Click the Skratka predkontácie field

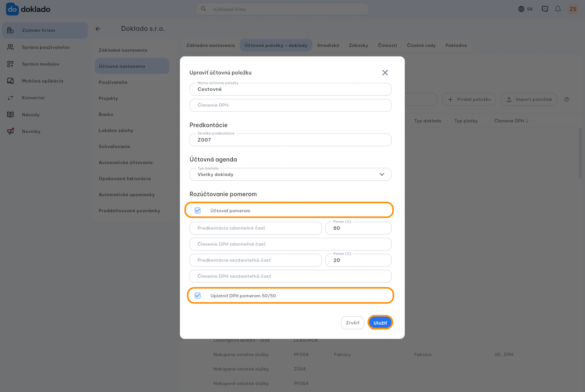[290, 140]
